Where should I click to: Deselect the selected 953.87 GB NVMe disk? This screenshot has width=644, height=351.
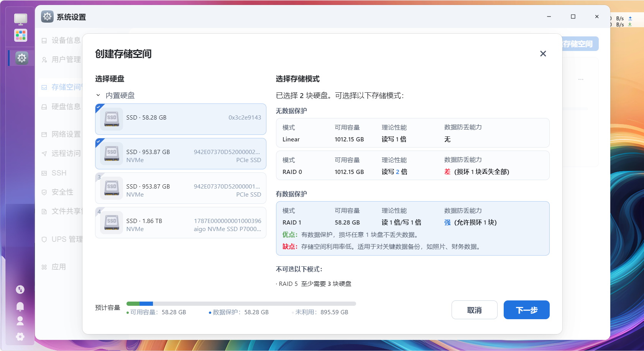point(180,153)
